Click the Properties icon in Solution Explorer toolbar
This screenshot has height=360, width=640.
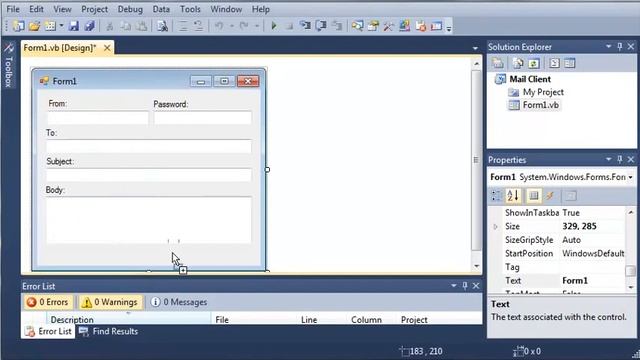(498, 63)
